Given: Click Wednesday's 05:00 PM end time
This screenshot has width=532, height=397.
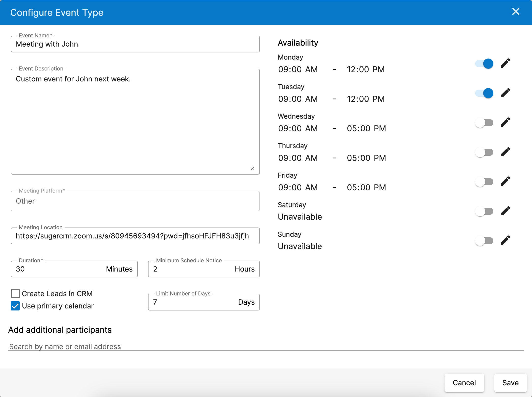Looking at the screenshot, I should pos(366,128).
